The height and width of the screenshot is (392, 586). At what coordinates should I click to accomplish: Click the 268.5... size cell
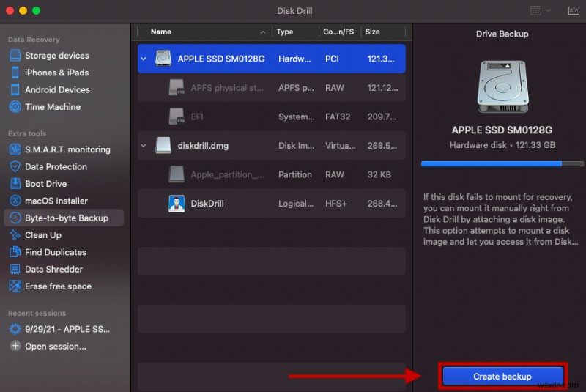pos(382,146)
